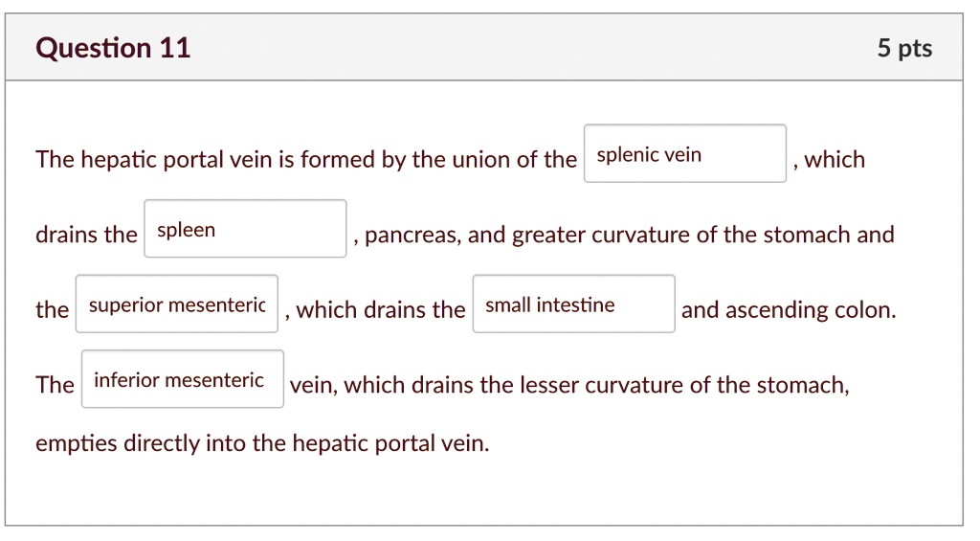Click the word "The" before inferior mesenteric box
980x541 pixels.
click(55, 385)
